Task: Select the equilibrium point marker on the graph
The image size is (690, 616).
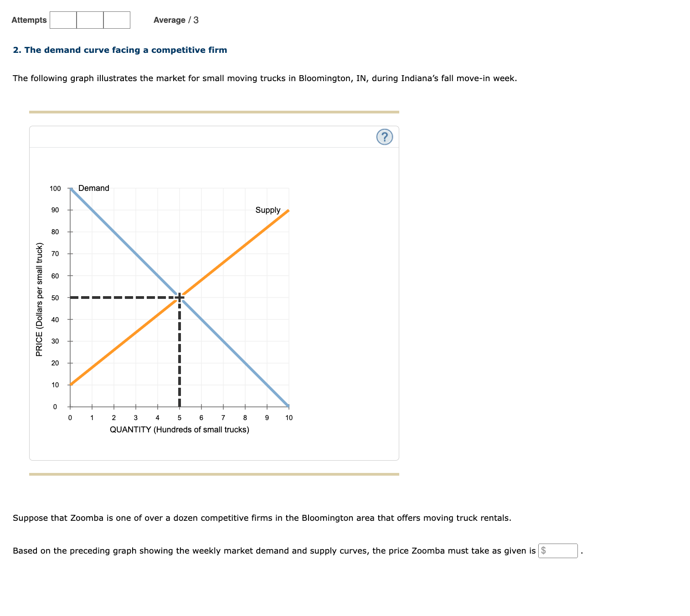Action: [179, 297]
